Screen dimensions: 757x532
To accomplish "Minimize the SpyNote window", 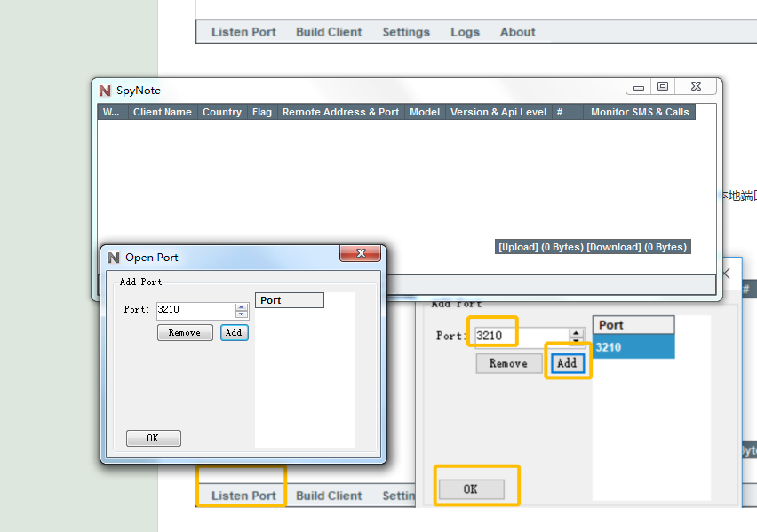I will click(x=638, y=87).
